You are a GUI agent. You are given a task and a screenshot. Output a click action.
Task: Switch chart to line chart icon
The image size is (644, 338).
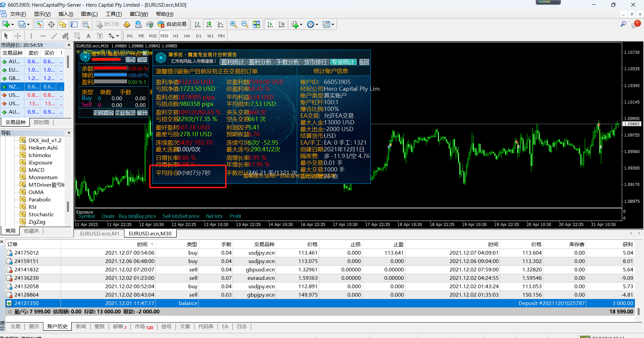(x=221, y=24)
